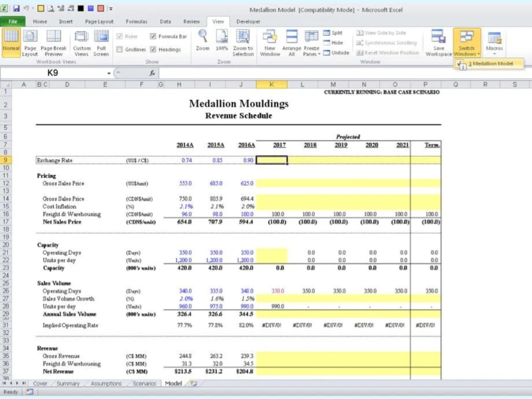This screenshot has width=532, height=399.
Task: Open Customize Quick Access Toolbar dropdown
Action: coord(111,9)
